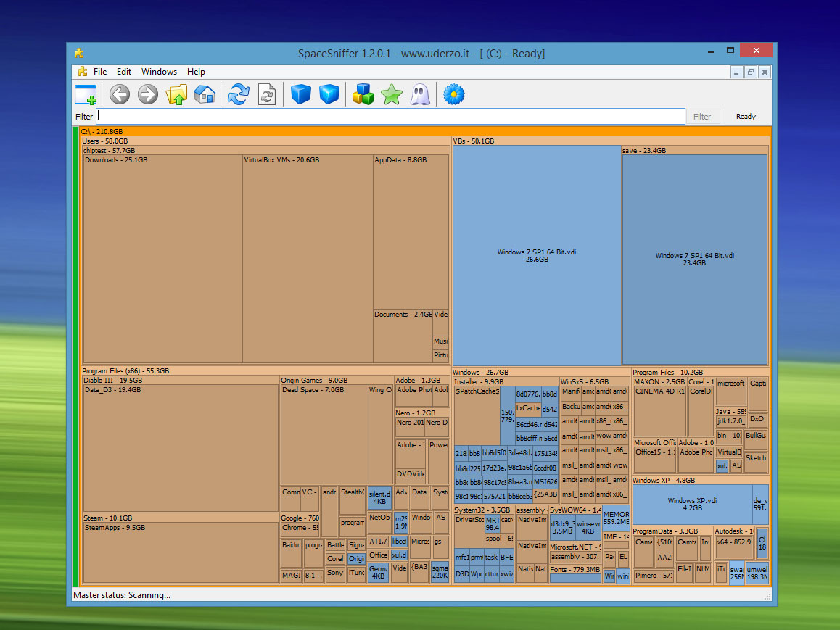Screen dimensions: 840x630
Task: Select the WinSxS - 6.5GB header
Action: (595, 381)
